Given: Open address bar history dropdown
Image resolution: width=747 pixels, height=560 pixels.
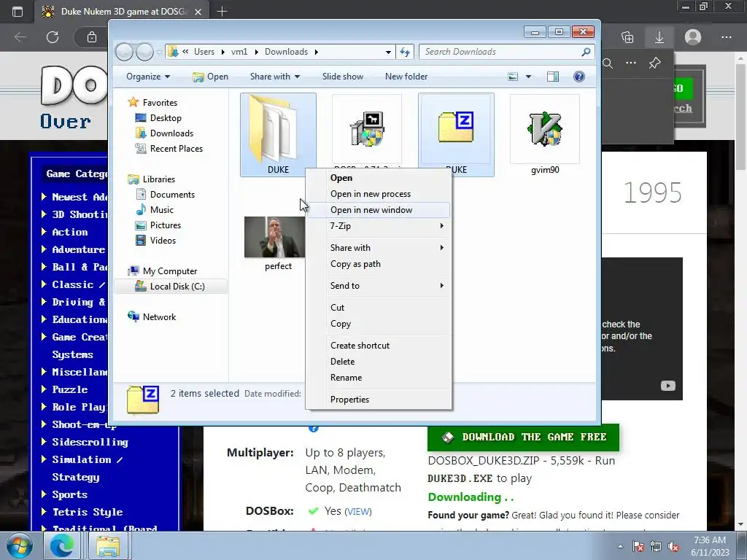Looking at the screenshot, I should [388, 52].
